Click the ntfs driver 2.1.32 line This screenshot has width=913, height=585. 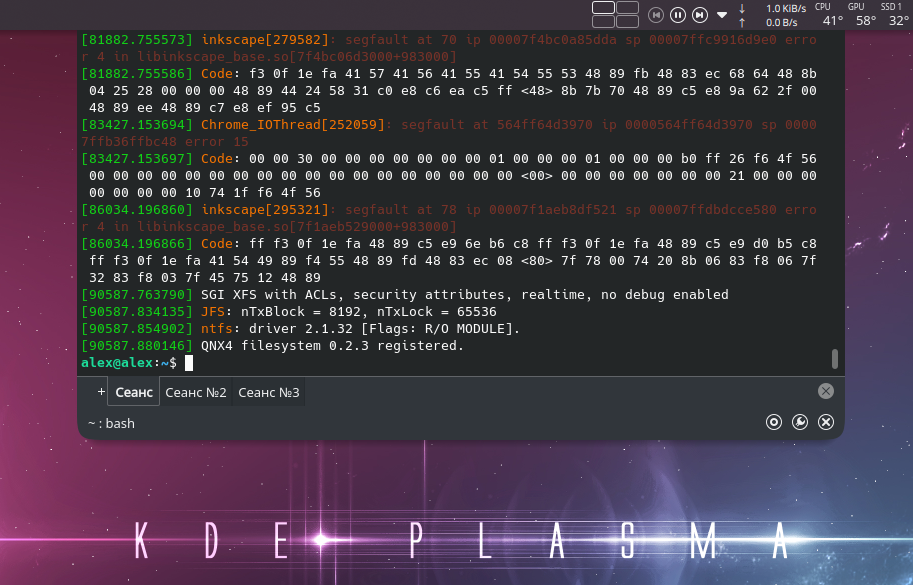tap(300, 329)
